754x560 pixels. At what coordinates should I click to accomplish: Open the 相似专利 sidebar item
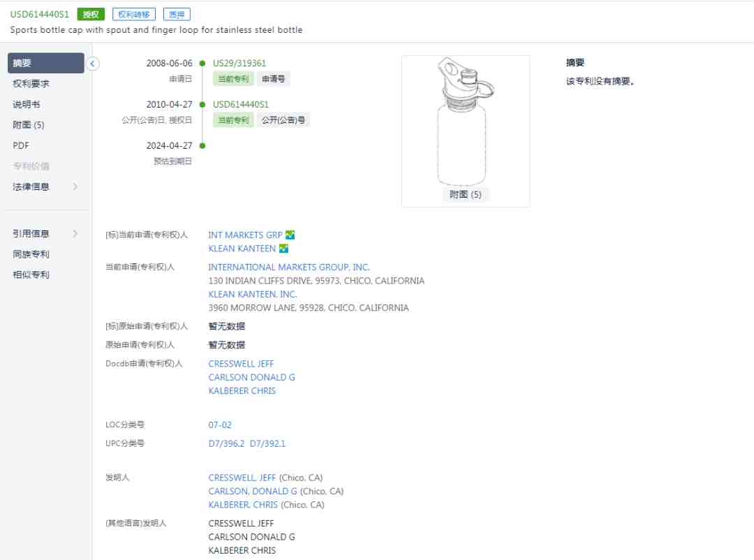click(31, 274)
